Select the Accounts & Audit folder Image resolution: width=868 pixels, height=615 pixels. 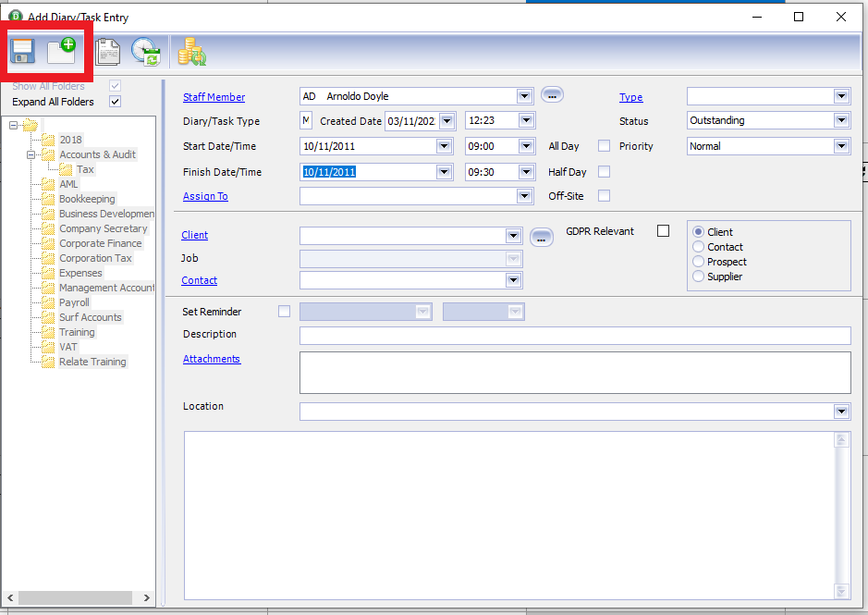[97, 154]
